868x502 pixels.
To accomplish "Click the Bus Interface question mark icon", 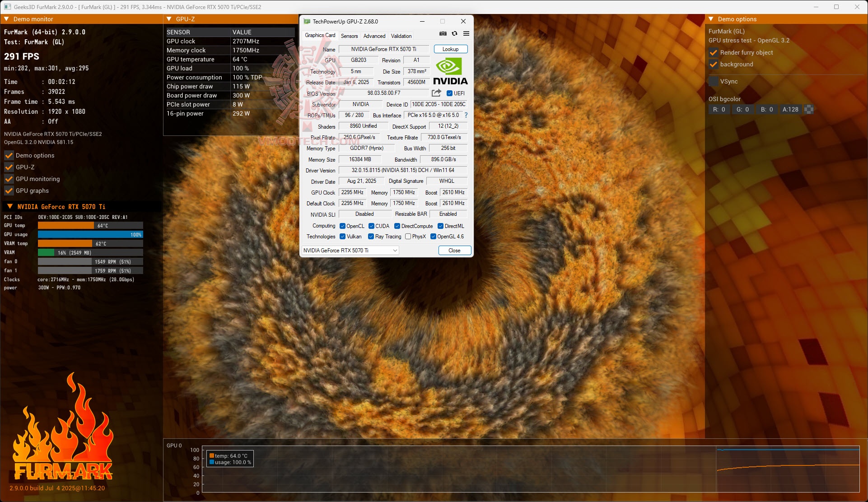I will [466, 115].
